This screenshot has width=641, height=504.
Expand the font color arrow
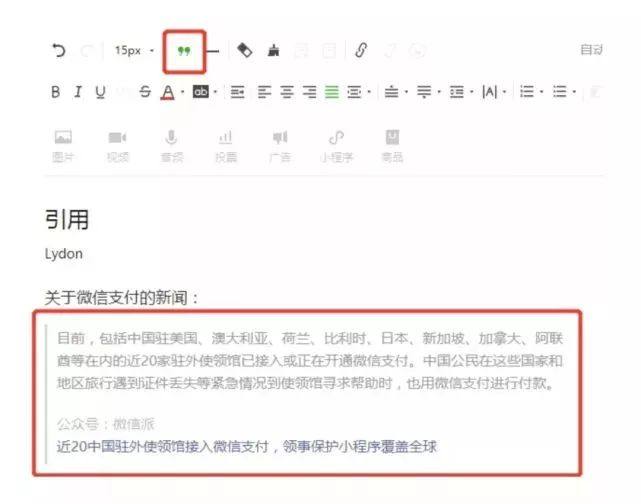[182, 92]
